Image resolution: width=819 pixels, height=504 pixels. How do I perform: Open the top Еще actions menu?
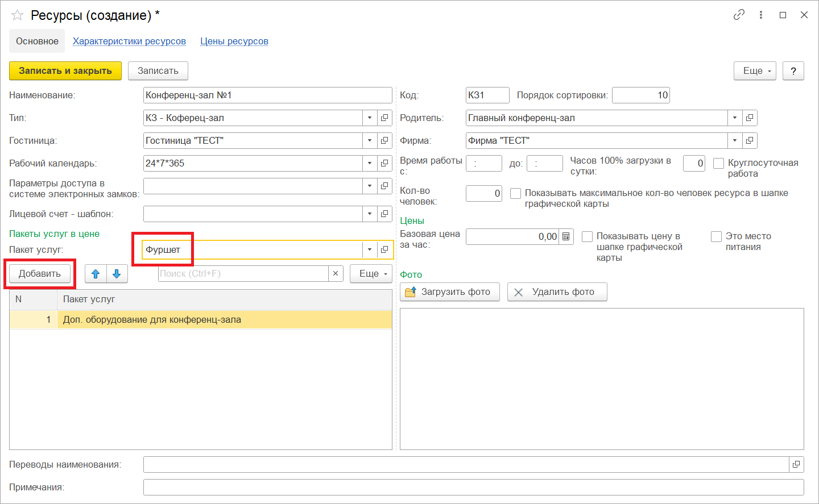(755, 70)
